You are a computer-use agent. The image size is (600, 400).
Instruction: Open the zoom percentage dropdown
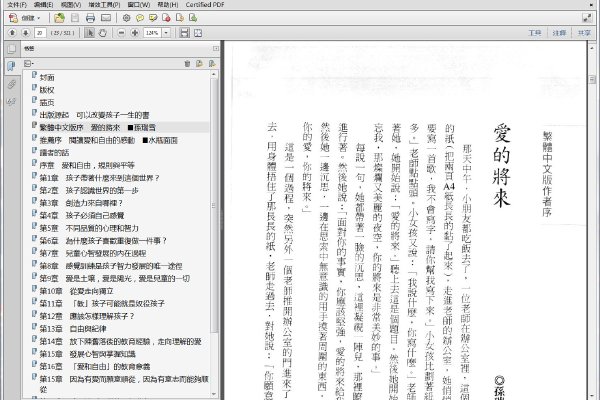coord(166,33)
